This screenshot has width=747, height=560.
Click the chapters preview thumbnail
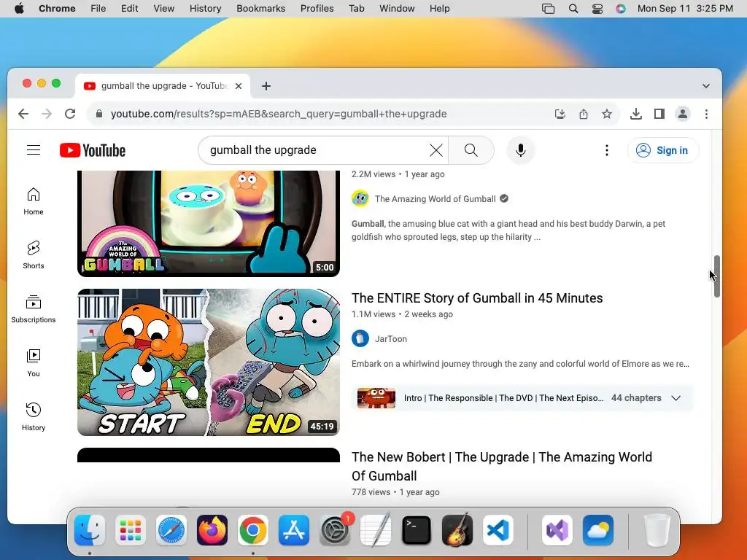click(376, 398)
